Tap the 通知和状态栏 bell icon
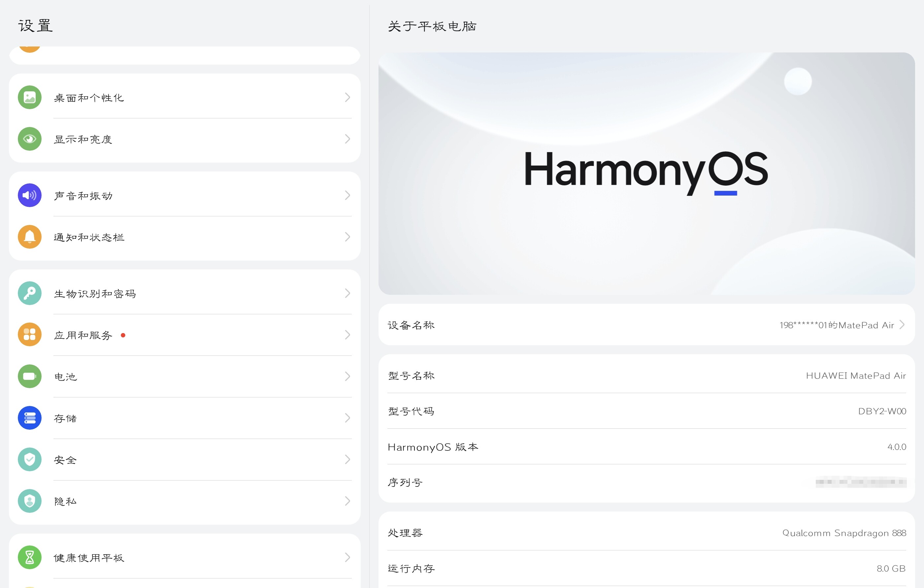This screenshot has height=588, width=924. point(30,237)
